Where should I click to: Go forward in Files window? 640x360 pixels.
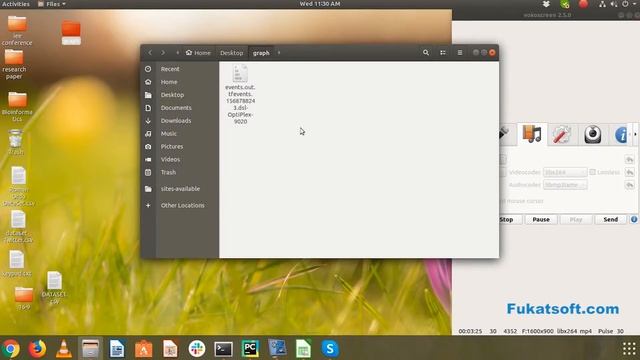pyautogui.click(x=163, y=53)
